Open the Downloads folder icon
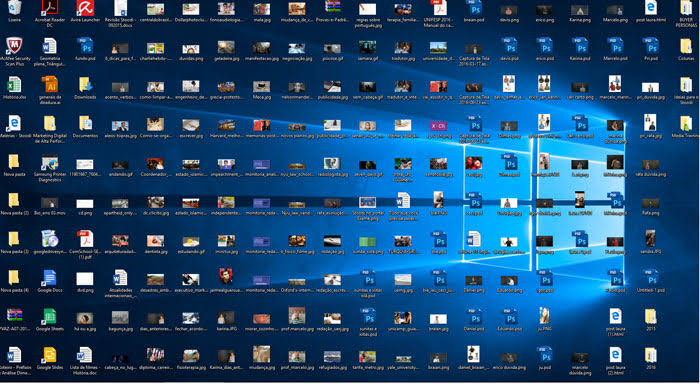This screenshot has width=700, height=384. coord(85,85)
